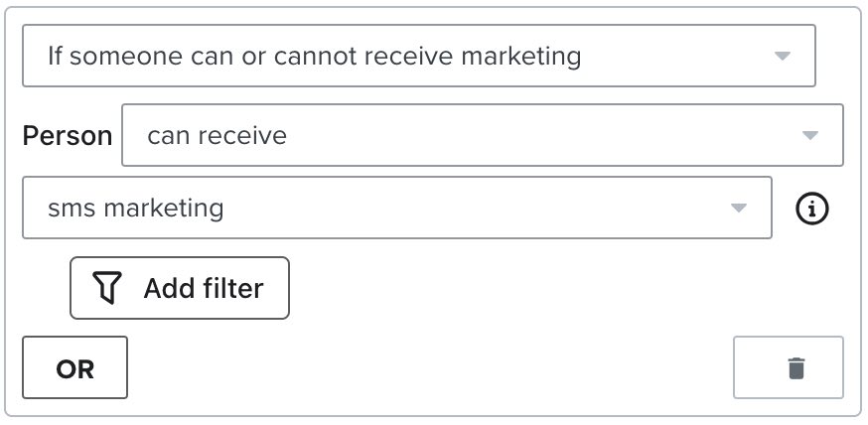Click empty space right of condition type text
The width and height of the screenshot is (868, 425).
click(x=675, y=56)
